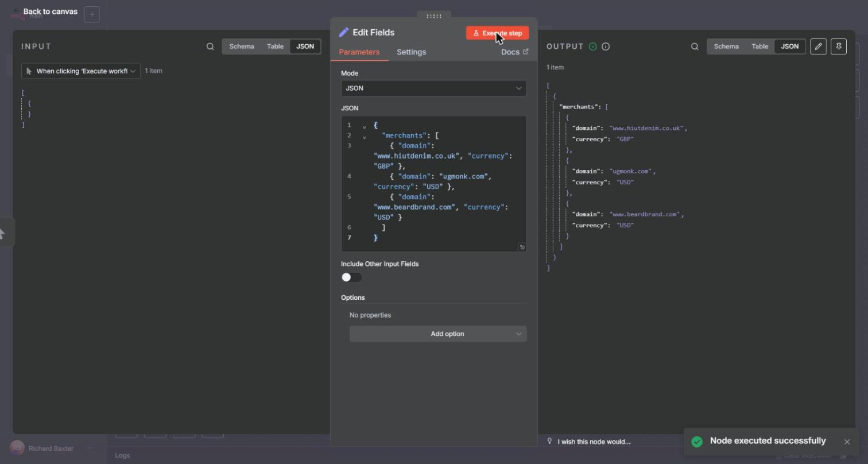
Task: Open the input source node dropdown
Action: (81, 71)
